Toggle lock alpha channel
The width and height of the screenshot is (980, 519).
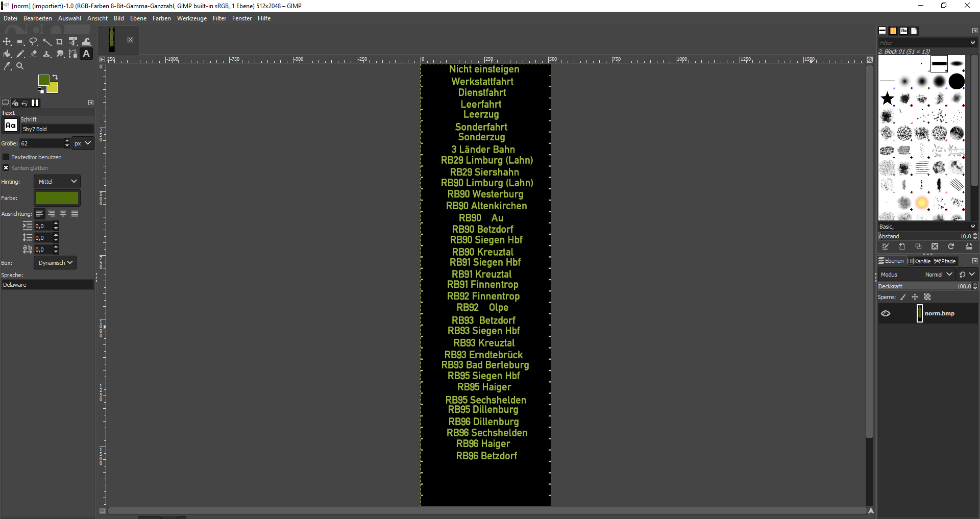(927, 297)
